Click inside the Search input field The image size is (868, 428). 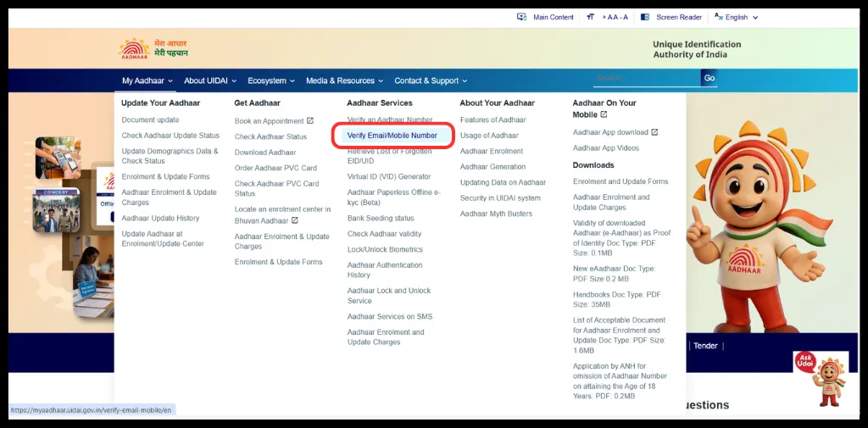pyautogui.click(x=647, y=78)
